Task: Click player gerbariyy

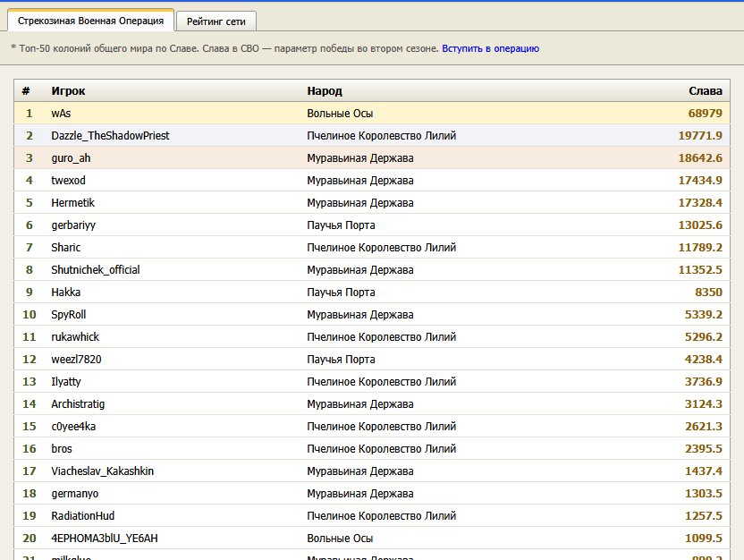Action: (x=73, y=225)
